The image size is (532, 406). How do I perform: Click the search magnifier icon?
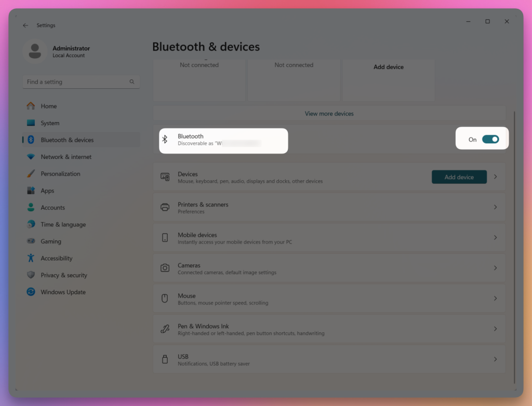pos(131,82)
